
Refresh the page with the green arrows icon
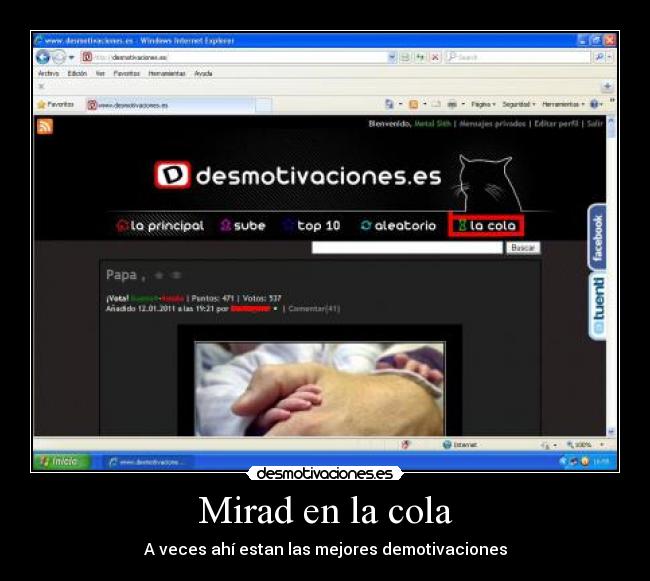420,57
